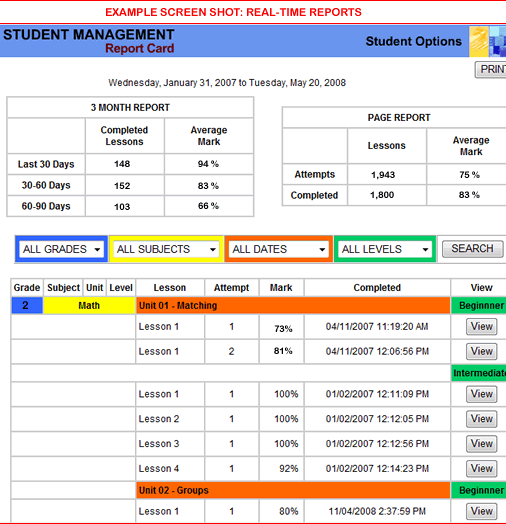Image resolution: width=506 pixels, height=524 pixels.
Task: Click the Attempts row label in Page Report
Action: [x=314, y=174]
